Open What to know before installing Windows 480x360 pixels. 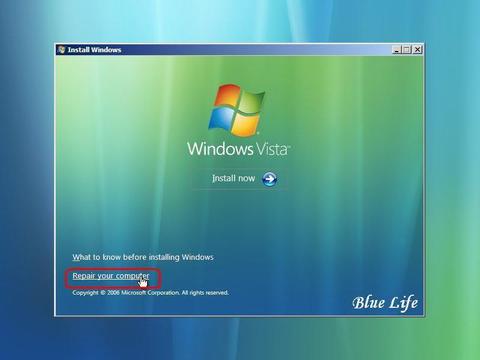pyautogui.click(x=143, y=257)
